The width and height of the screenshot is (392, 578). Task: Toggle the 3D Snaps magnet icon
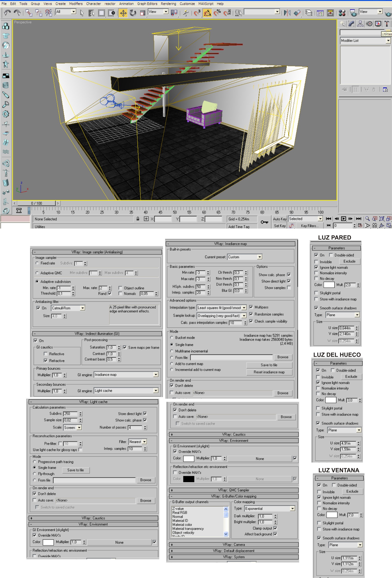[197, 13]
